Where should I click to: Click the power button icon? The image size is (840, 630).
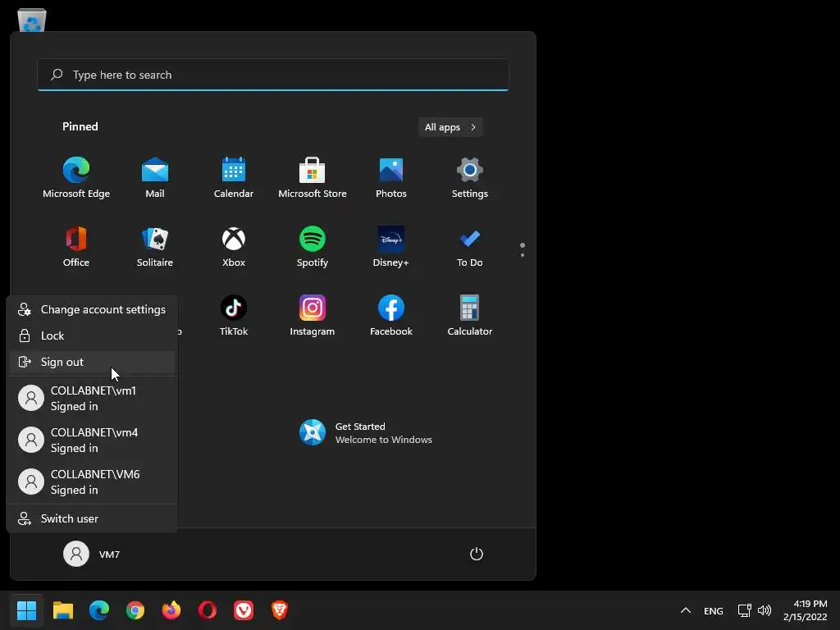pyautogui.click(x=477, y=554)
